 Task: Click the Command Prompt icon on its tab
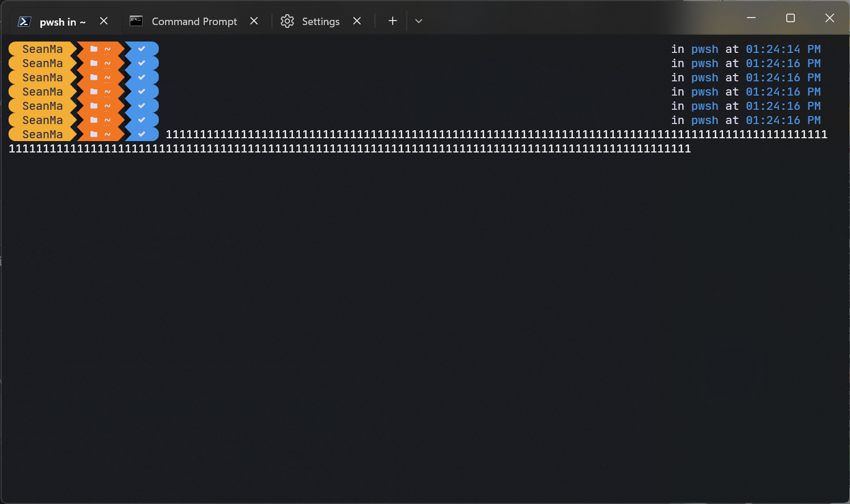[136, 21]
